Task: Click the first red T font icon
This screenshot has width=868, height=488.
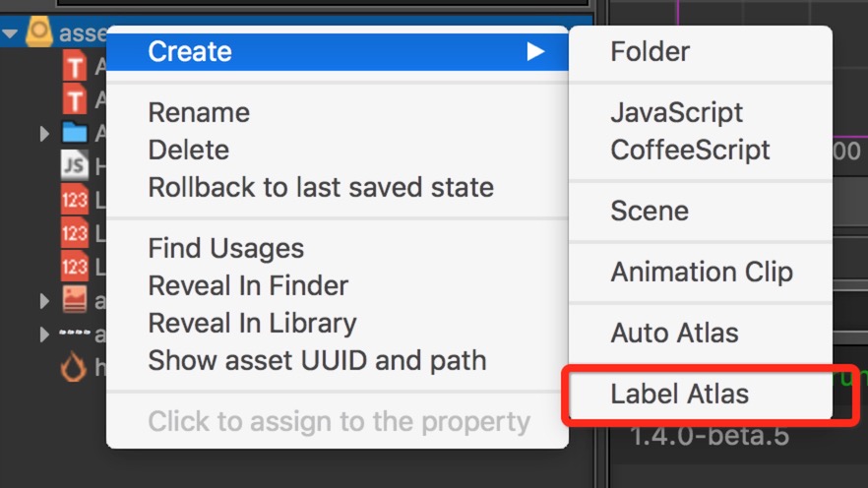Action: tap(74, 66)
